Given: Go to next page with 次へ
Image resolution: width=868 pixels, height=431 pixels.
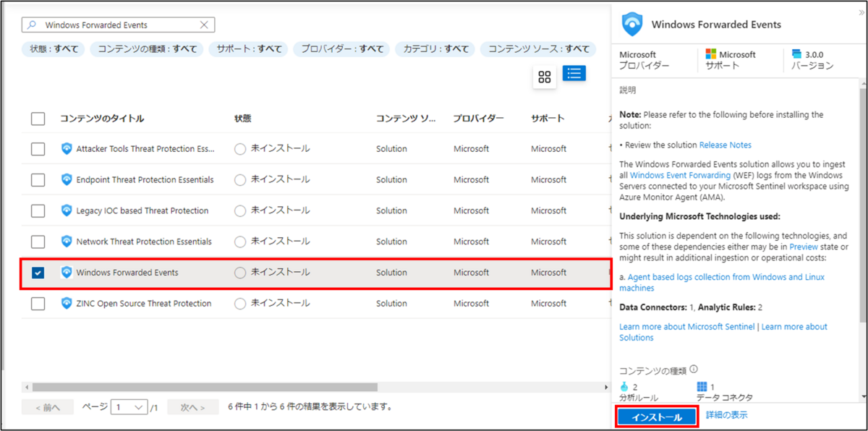Looking at the screenshot, I should (193, 407).
